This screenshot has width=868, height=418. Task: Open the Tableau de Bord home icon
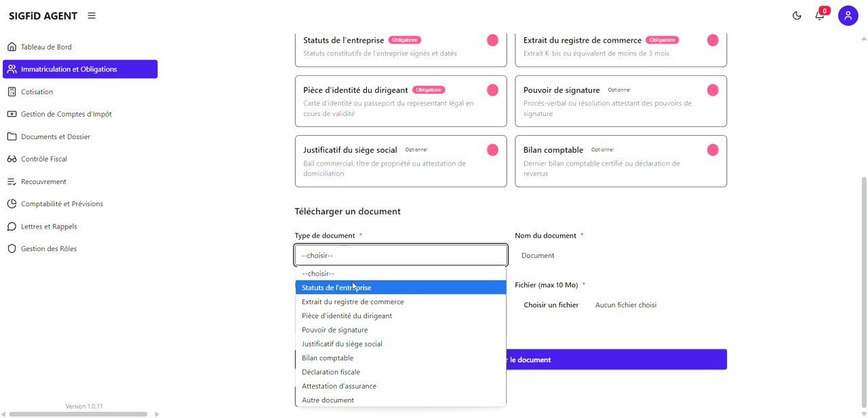pos(12,46)
